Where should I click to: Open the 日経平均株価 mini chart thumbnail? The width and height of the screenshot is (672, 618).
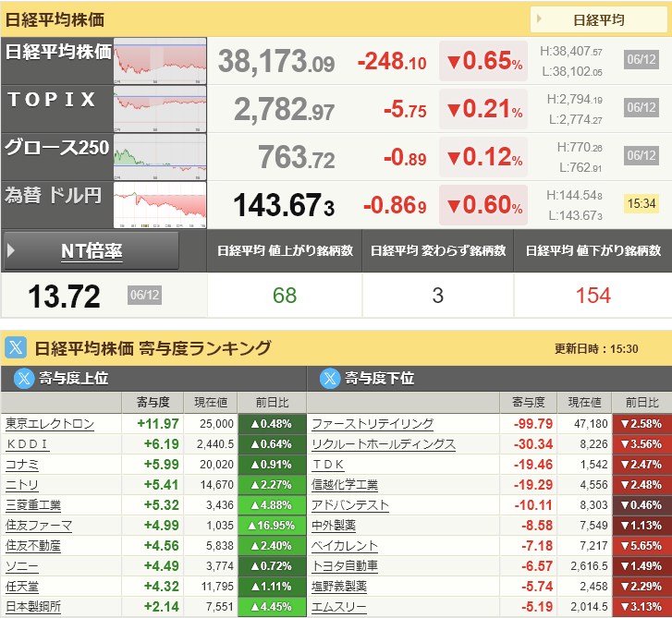160,61
